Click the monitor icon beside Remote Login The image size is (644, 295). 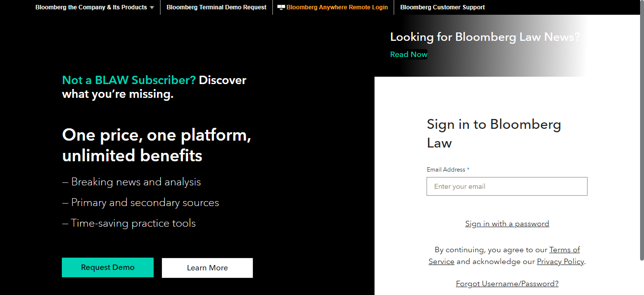281,7
